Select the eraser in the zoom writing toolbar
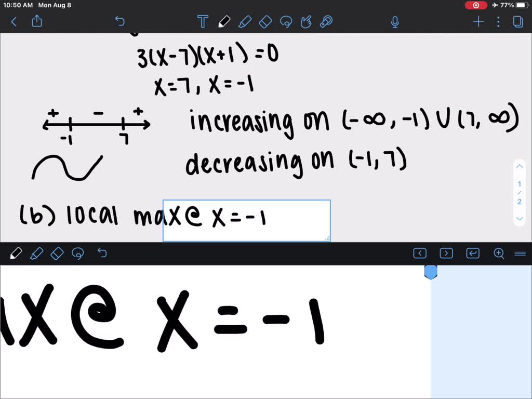 point(57,253)
